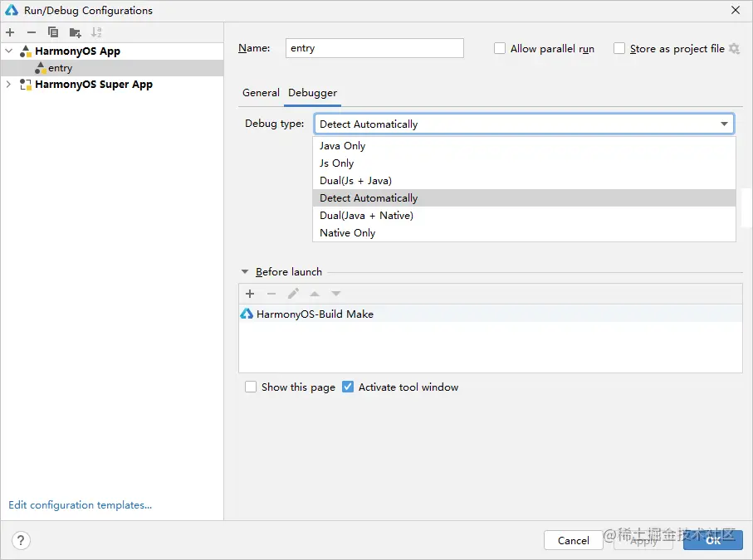Click the OK button

coord(713,540)
